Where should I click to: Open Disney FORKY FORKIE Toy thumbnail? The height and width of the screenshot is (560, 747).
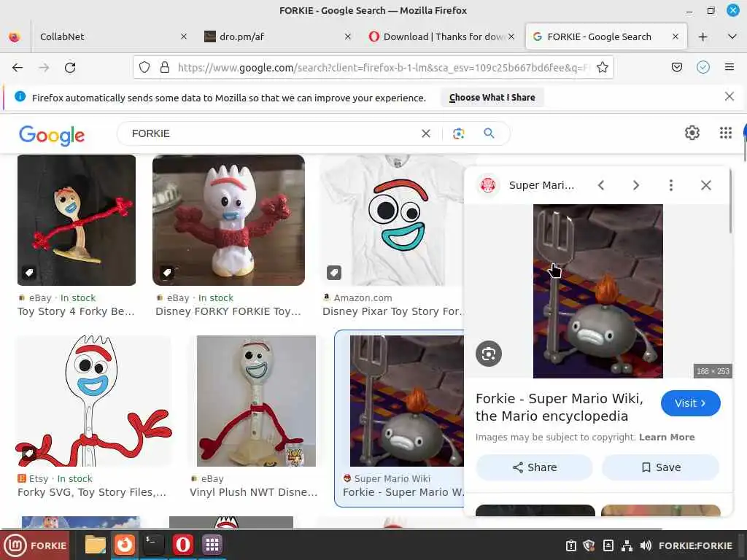click(228, 220)
